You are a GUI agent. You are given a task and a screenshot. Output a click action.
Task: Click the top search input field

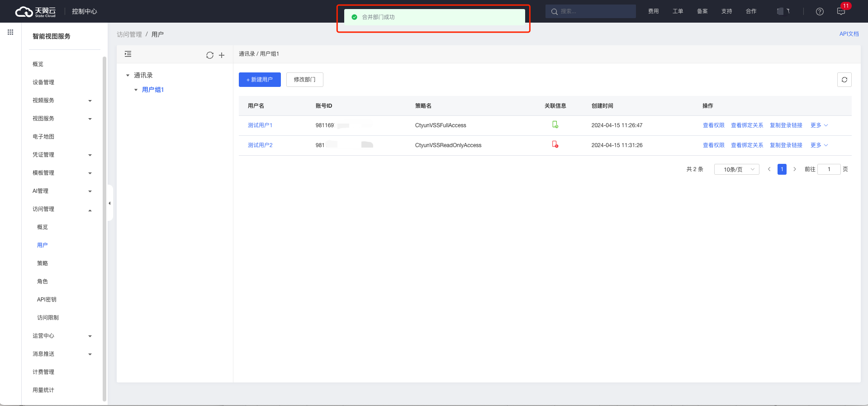coord(590,11)
